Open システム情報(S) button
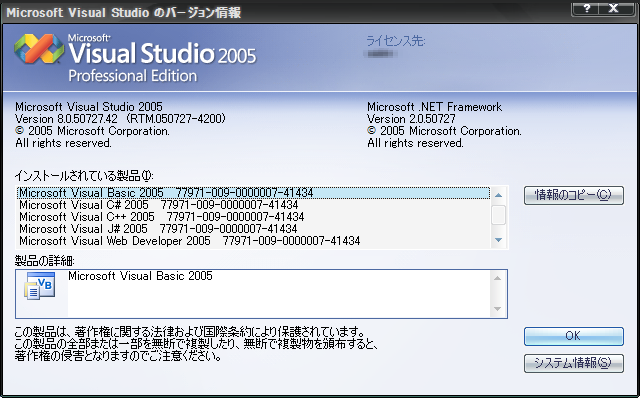Image resolution: width=640 pixels, height=398 pixels. [573, 363]
